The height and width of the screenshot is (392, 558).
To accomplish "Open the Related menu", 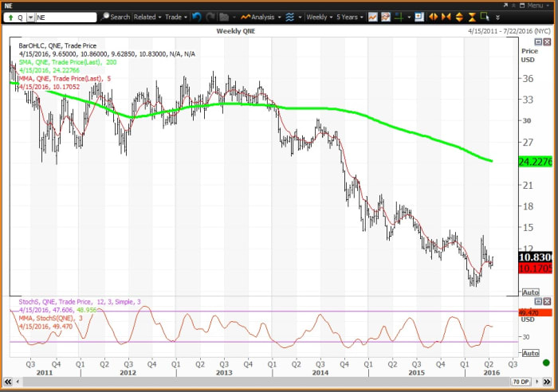I will [x=147, y=16].
